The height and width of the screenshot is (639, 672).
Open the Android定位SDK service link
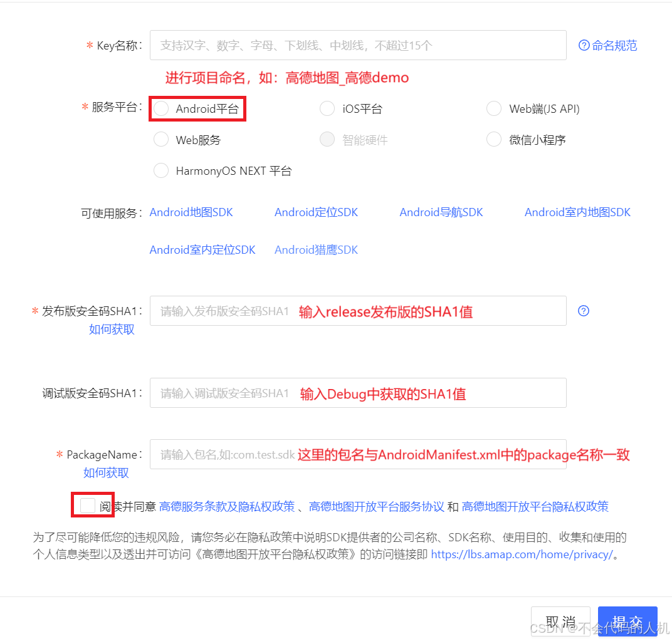(x=317, y=212)
